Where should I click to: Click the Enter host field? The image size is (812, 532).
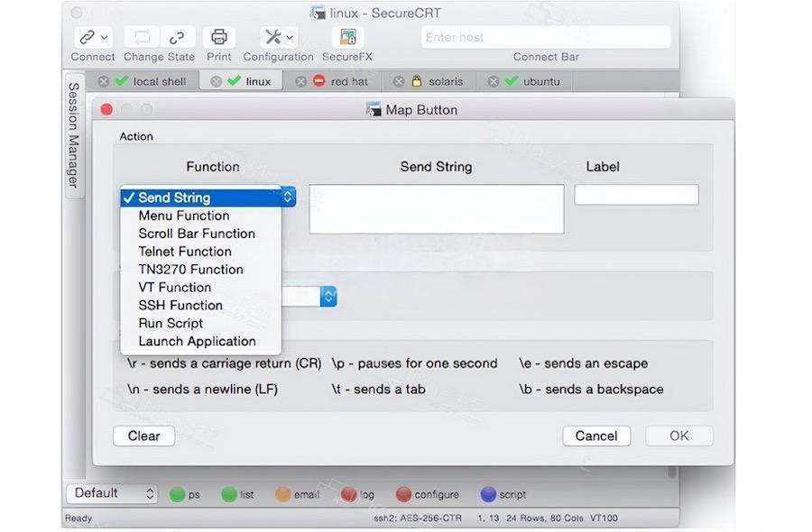[x=547, y=37]
